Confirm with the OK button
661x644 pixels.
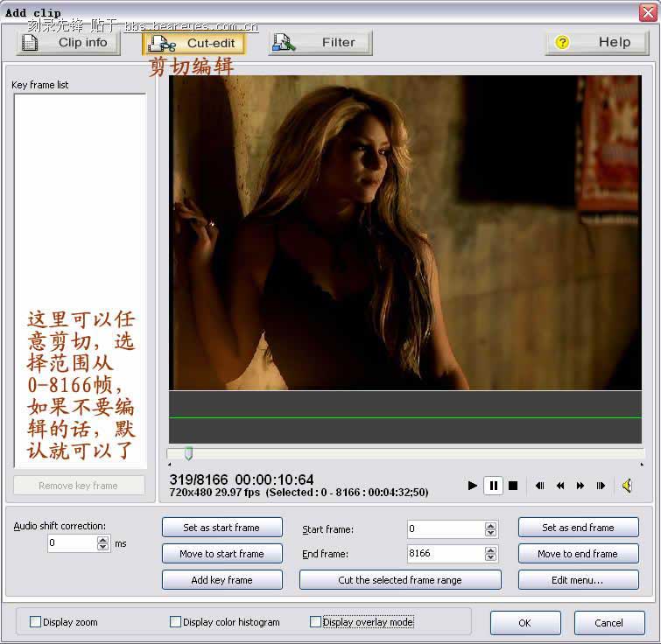pyautogui.click(x=525, y=622)
